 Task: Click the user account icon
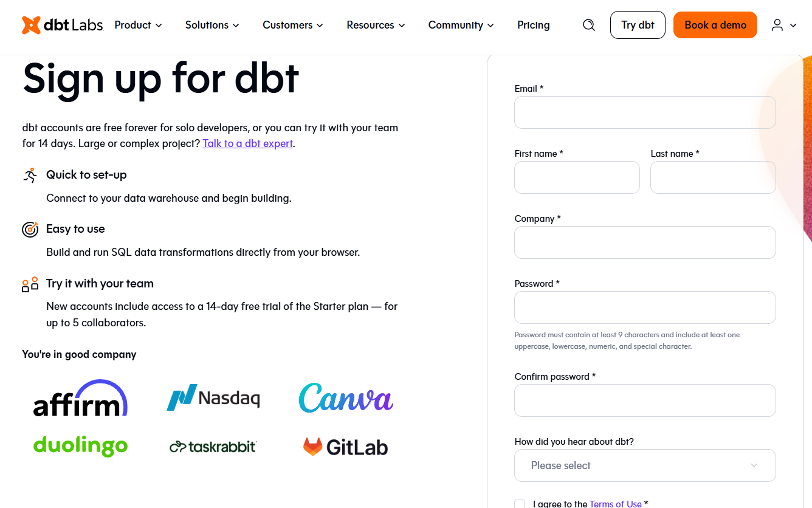tap(778, 25)
